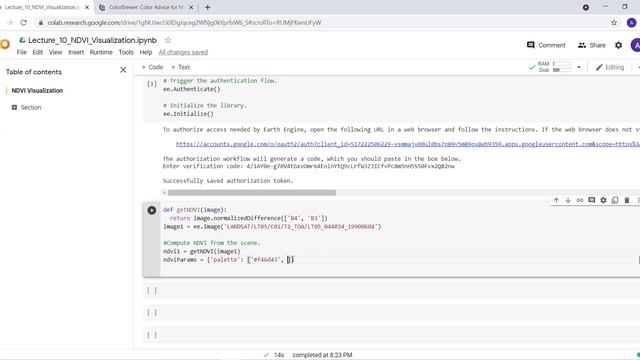This screenshot has width=640, height=360.
Task: Select the second empty code cell
Action: click(391, 313)
